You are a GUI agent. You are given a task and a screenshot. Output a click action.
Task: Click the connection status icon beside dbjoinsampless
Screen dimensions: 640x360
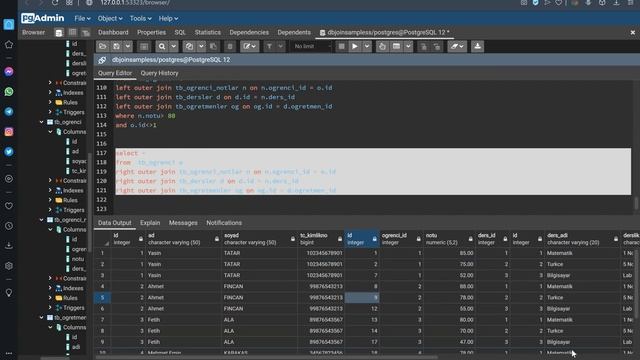pyautogui.click(x=102, y=60)
